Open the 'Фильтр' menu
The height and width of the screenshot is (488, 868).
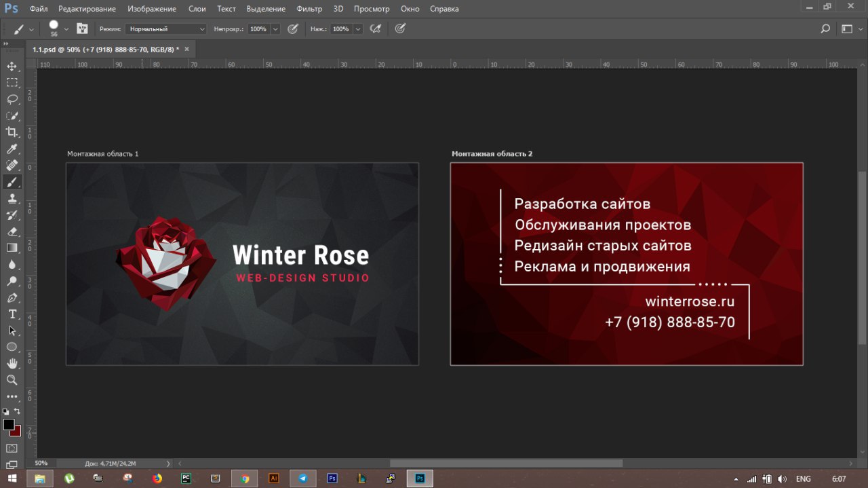click(309, 9)
